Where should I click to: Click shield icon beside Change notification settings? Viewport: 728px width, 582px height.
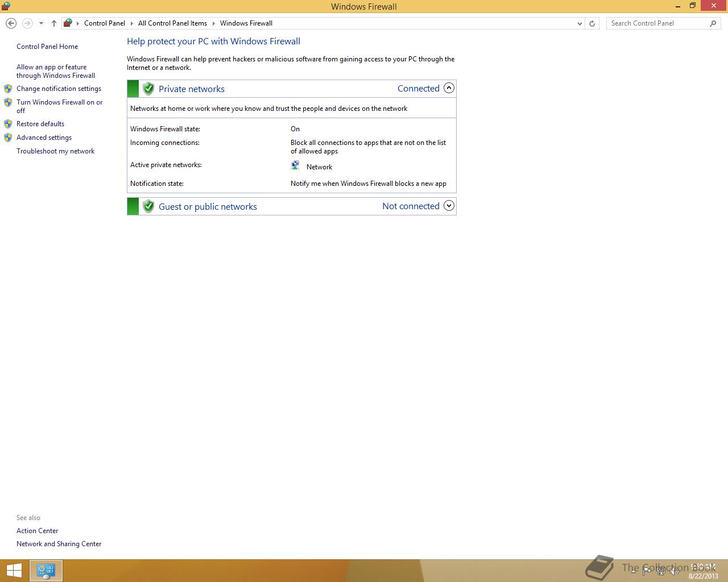(8, 89)
